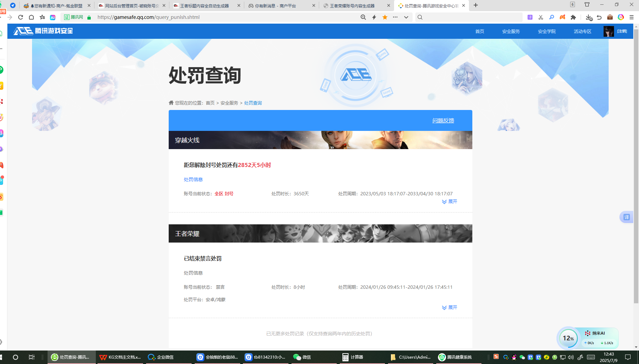This screenshot has height=364, width=639.
Task: Open the touch keyboard tray icon
Action: pyautogui.click(x=591, y=357)
